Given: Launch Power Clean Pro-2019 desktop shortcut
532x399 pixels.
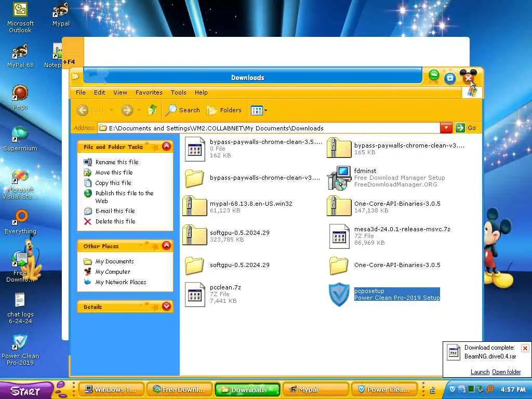Looking at the screenshot, I should (x=20, y=350).
